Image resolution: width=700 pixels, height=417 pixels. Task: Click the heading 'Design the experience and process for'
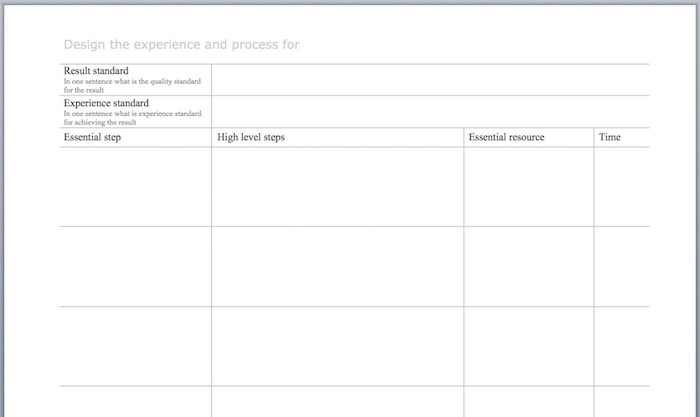click(x=181, y=45)
